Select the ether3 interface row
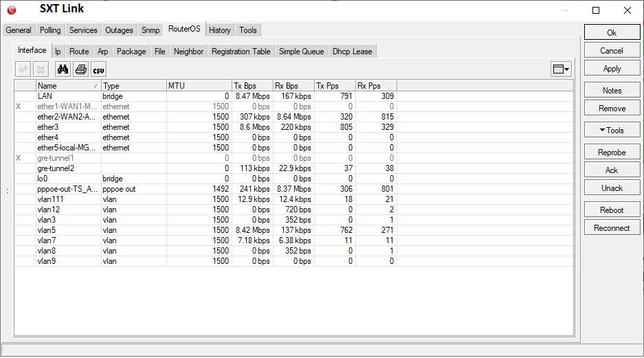The height and width of the screenshot is (358, 644). [x=206, y=127]
